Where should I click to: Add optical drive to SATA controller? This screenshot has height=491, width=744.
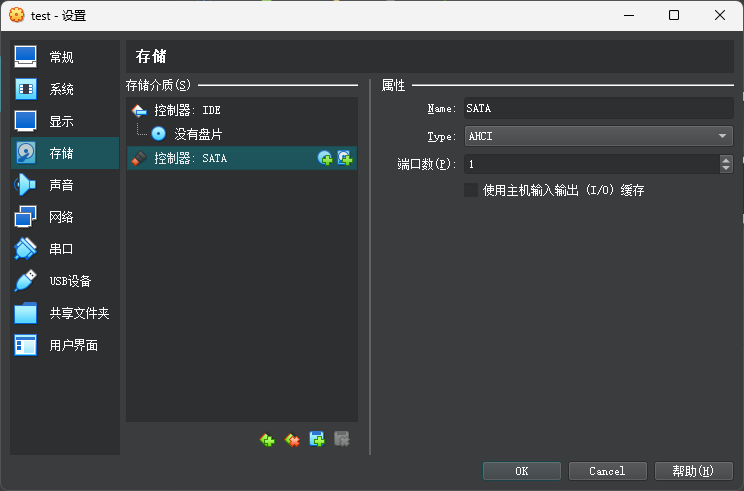click(x=325, y=158)
